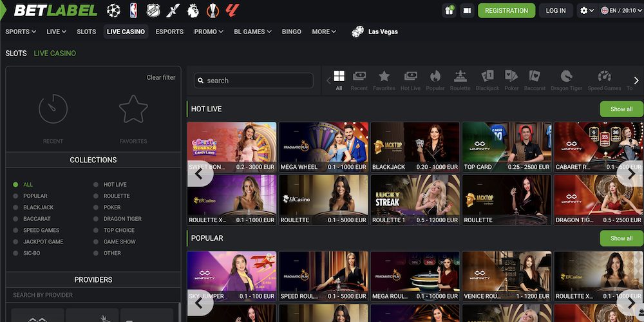Open the Las Vegas link
The height and width of the screenshot is (322, 644).
click(383, 32)
